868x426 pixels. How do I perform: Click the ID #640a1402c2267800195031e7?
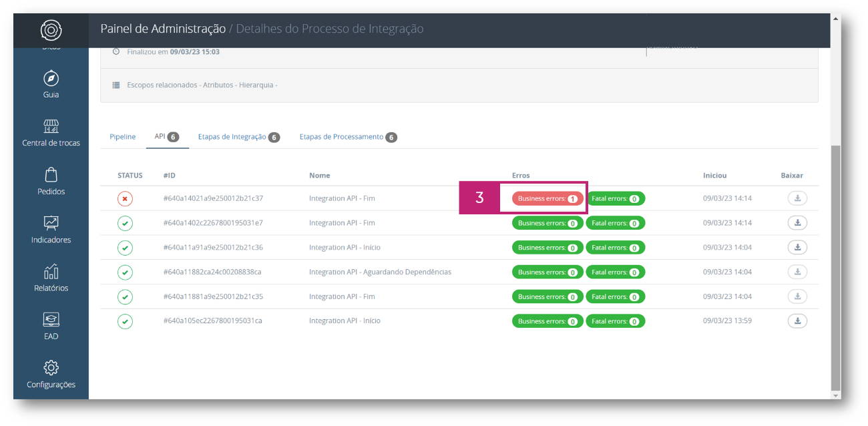(213, 223)
